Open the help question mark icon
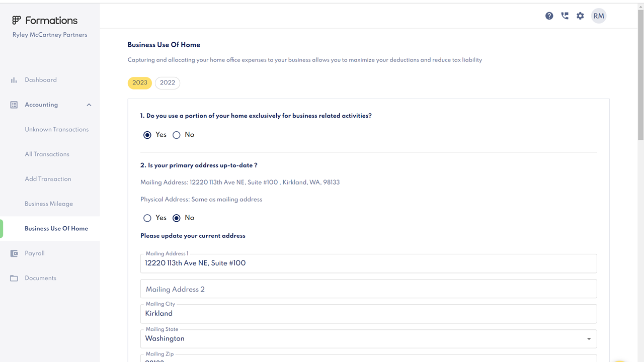 549,16
